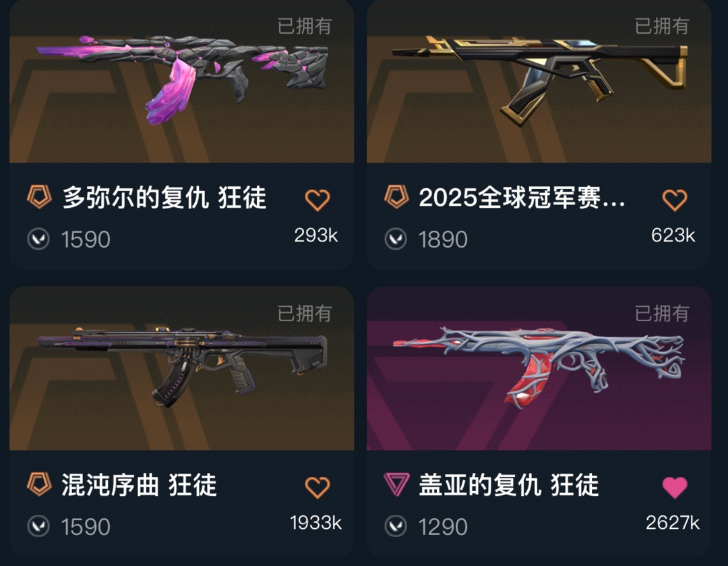
Task: Unfavorite the pink heart on 盖亚的复仇 狂徒
Action: (675, 488)
